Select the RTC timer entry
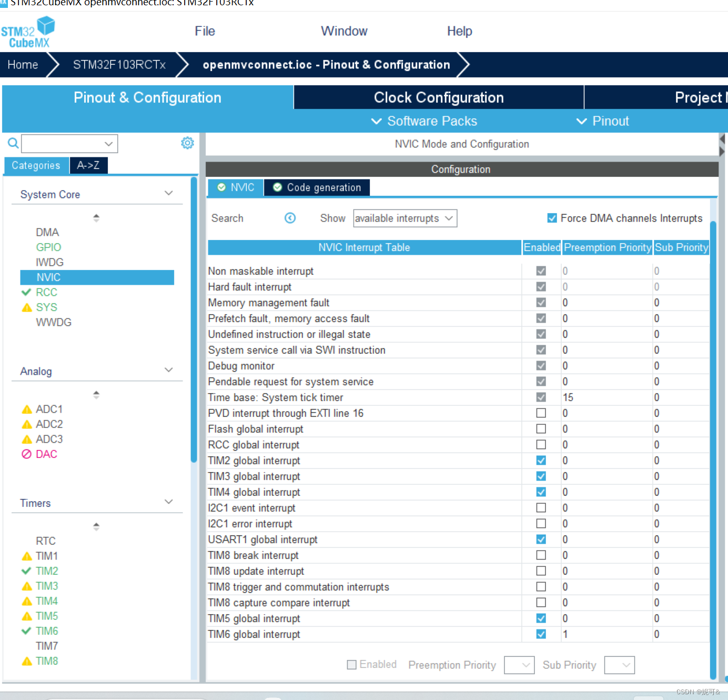This screenshot has height=700, width=728. tap(46, 541)
